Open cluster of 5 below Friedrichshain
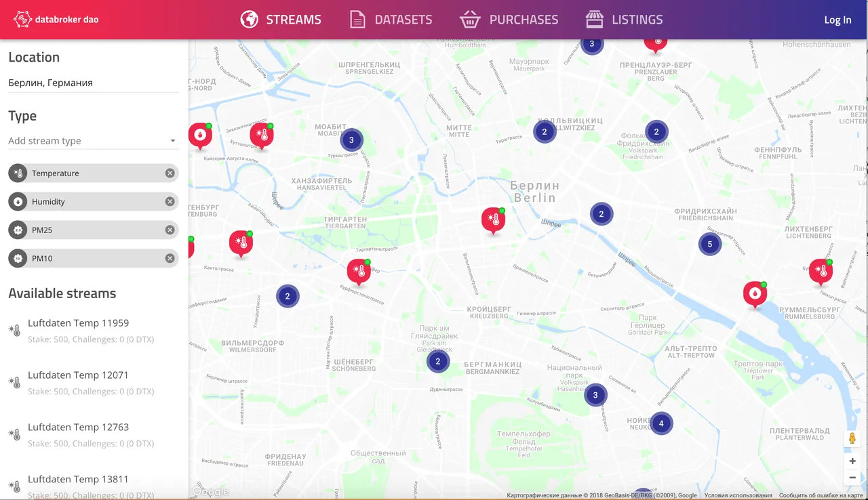The width and height of the screenshot is (868, 500). (x=710, y=244)
